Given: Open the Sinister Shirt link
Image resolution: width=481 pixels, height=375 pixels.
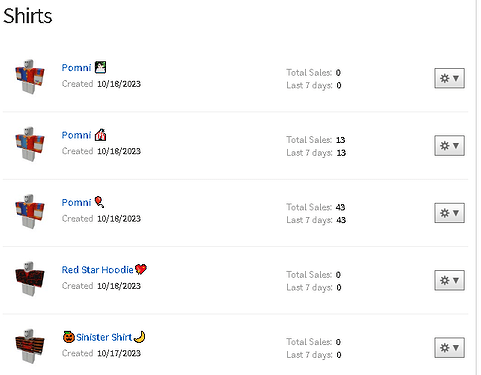Looking at the screenshot, I should coord(104,337).
